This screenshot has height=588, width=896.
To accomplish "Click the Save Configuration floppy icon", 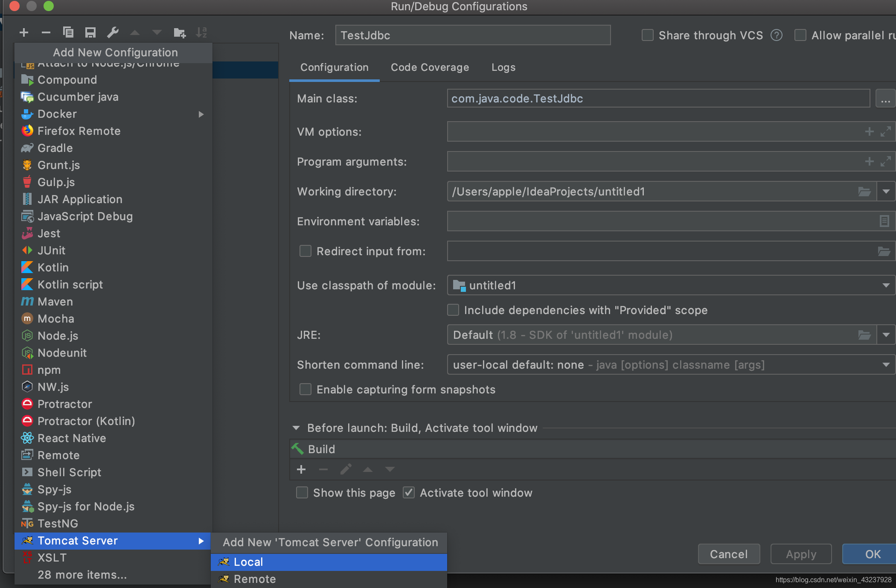I will tap(90, 32).
